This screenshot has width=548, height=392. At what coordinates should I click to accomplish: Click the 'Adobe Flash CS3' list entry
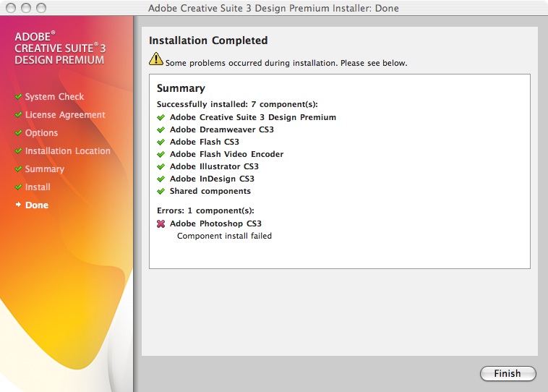pos(205,142)
